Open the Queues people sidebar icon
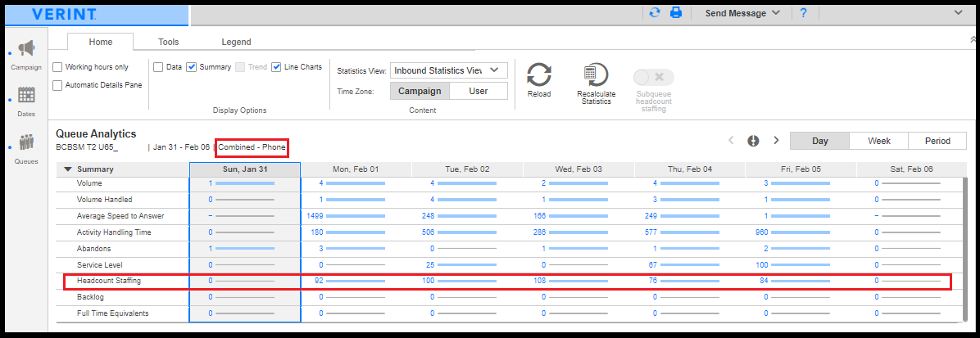Viewport: 980px width, 338px height. 26,142
